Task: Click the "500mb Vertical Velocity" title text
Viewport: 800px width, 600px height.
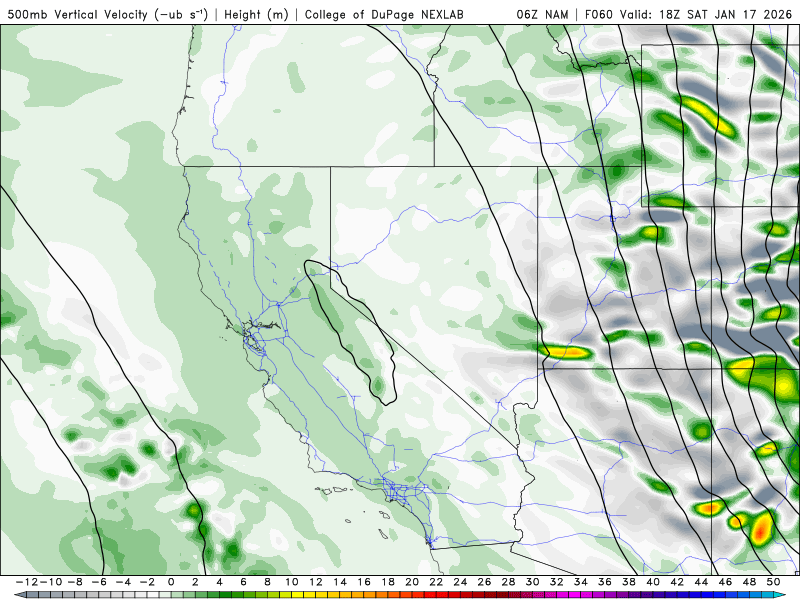Action: (78, 14)
